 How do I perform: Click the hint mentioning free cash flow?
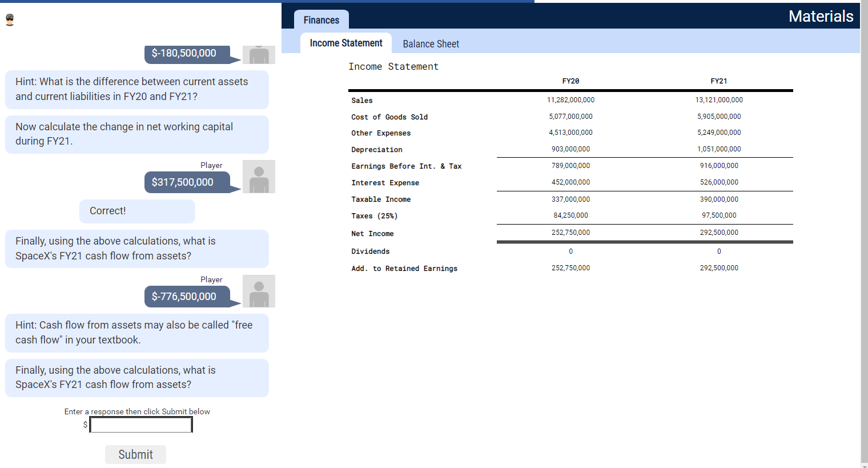(137, 333)
